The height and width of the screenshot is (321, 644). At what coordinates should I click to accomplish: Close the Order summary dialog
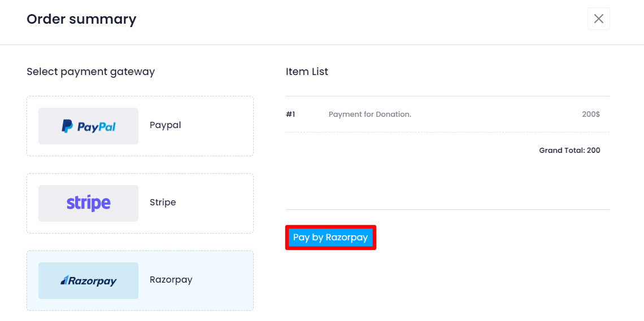point(598,19)
